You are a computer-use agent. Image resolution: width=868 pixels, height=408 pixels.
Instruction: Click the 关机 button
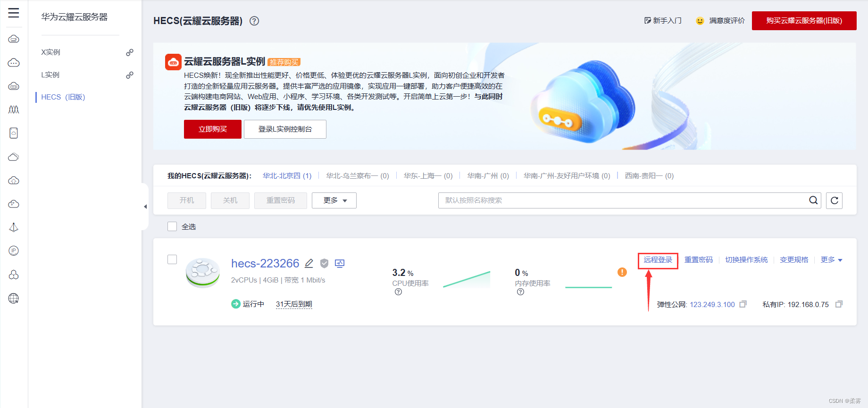pos(230,200)
